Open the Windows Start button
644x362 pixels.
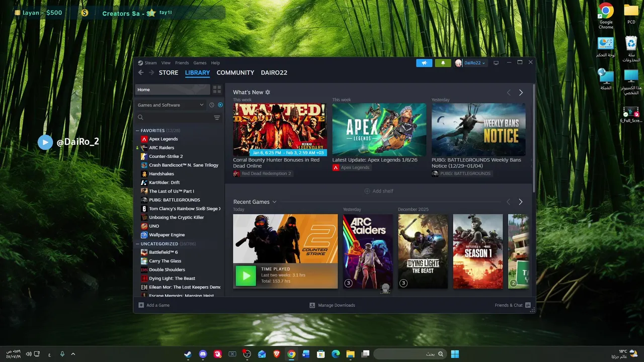[x=455, y=354]
